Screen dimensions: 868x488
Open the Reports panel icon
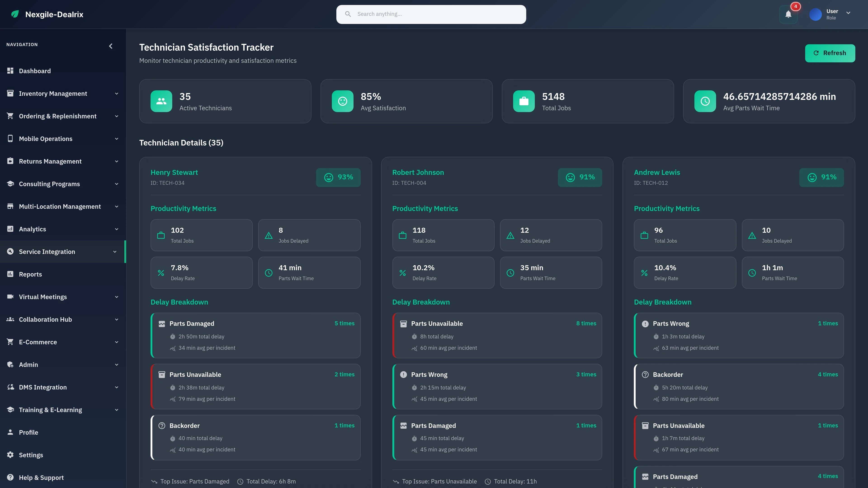point(10,274)
